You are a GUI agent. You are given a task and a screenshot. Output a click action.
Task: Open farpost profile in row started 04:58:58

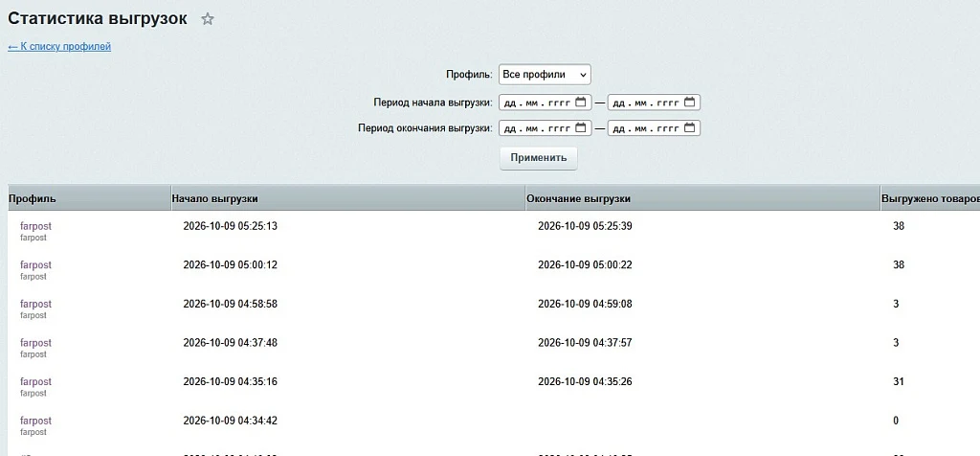tap(35, 304)
